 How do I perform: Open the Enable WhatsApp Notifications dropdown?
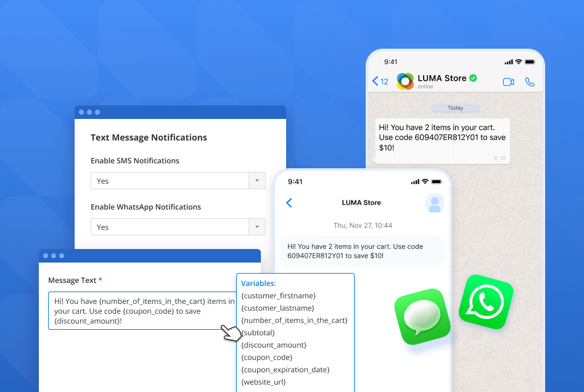tap(178, 227)
